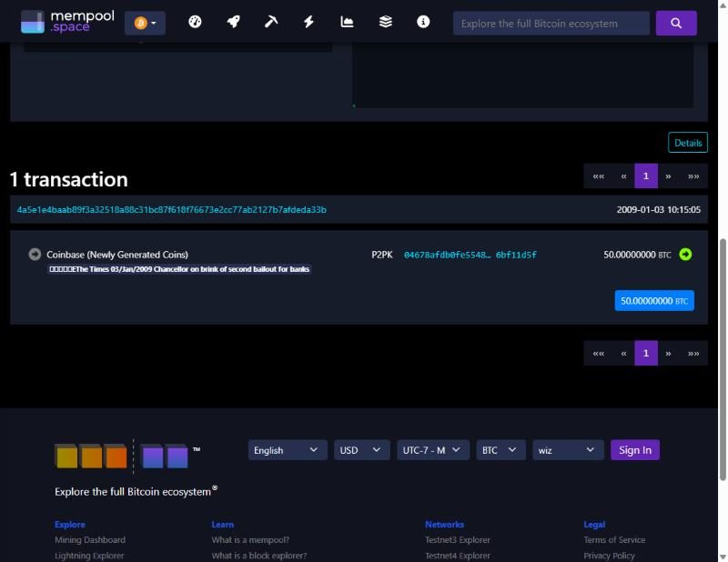Viewport: 728px width, 562px height.
Task: Open What is a mempool? link
Action: coord(250,540)
